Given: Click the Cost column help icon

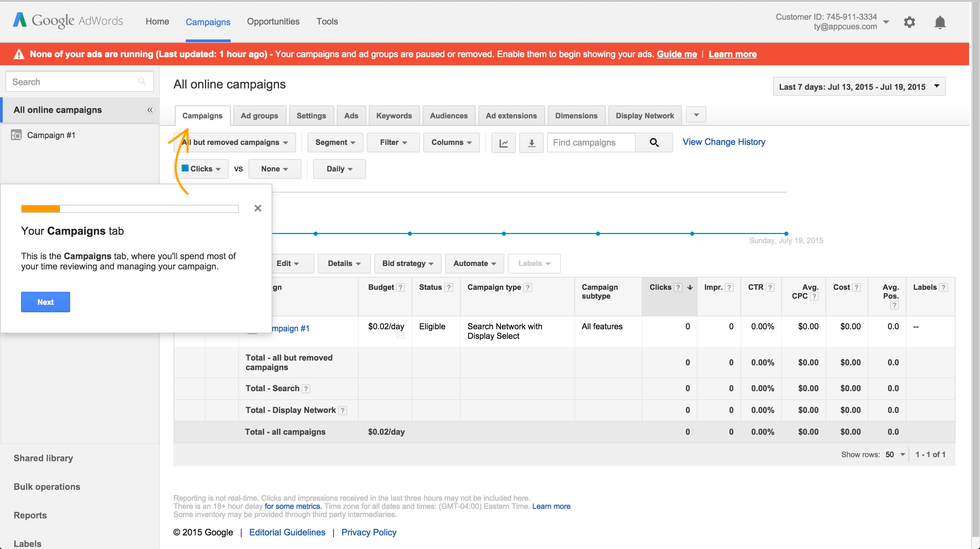Looking at the screenshot, I should (x=856, y=287).
